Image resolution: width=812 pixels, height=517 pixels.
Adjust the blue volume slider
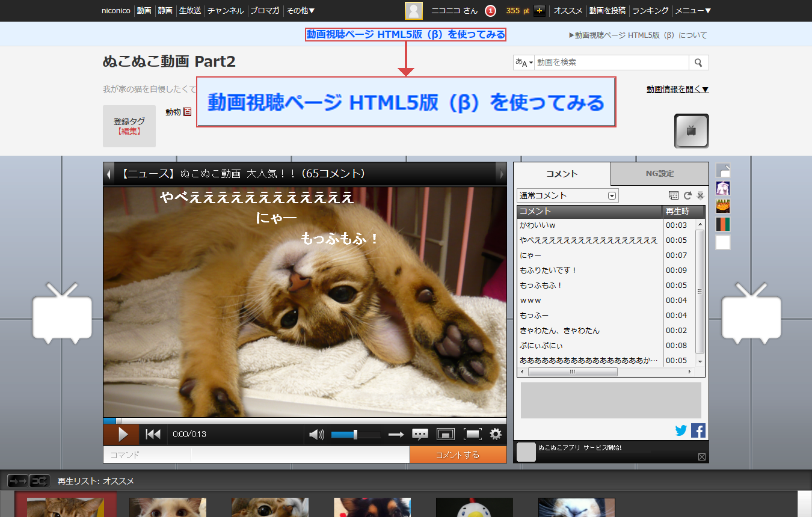coord(355,434)
